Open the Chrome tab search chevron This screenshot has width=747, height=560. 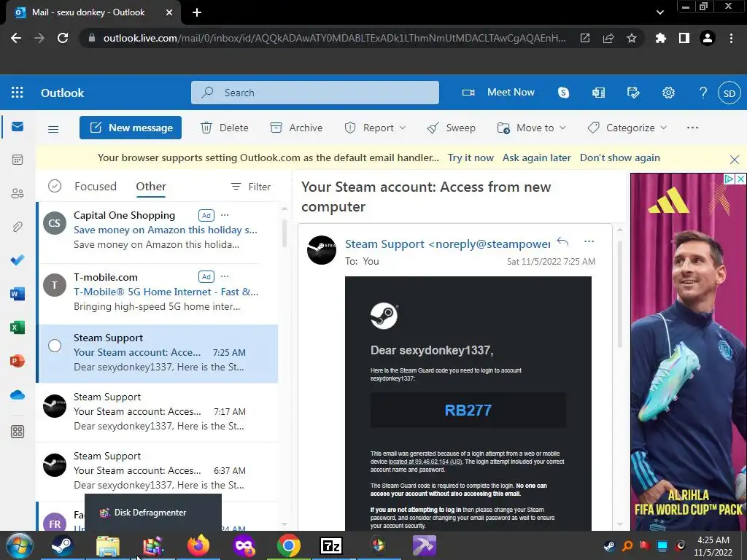tap(659, 12)
